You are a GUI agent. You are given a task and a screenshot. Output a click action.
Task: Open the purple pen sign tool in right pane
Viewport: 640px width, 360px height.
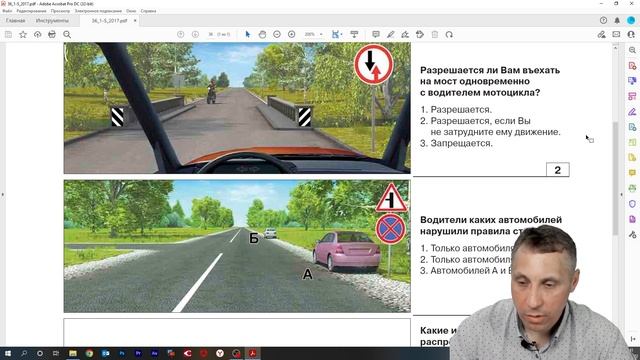pos(632,111)
